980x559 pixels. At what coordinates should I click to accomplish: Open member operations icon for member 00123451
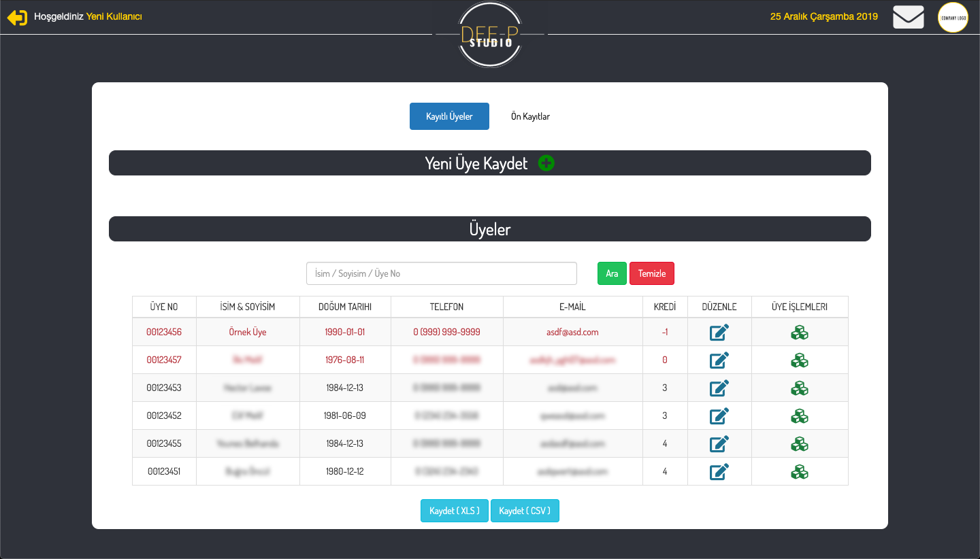coord(800,471)
